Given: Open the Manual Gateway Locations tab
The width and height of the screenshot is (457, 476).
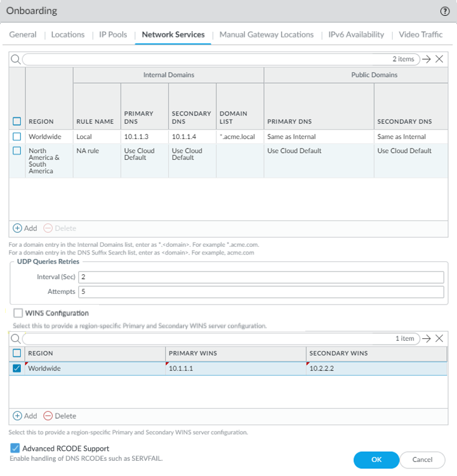Looking at the screenshot, I should 266,35.
